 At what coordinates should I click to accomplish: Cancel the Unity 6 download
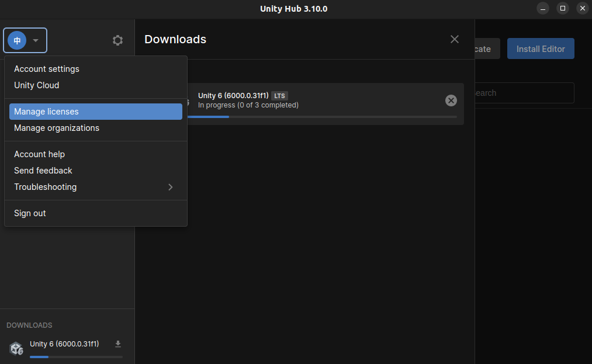(x=451, y=100)
